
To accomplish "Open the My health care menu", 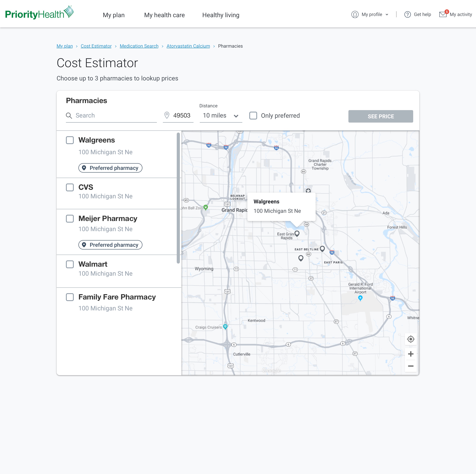I will tap(164, 15).
